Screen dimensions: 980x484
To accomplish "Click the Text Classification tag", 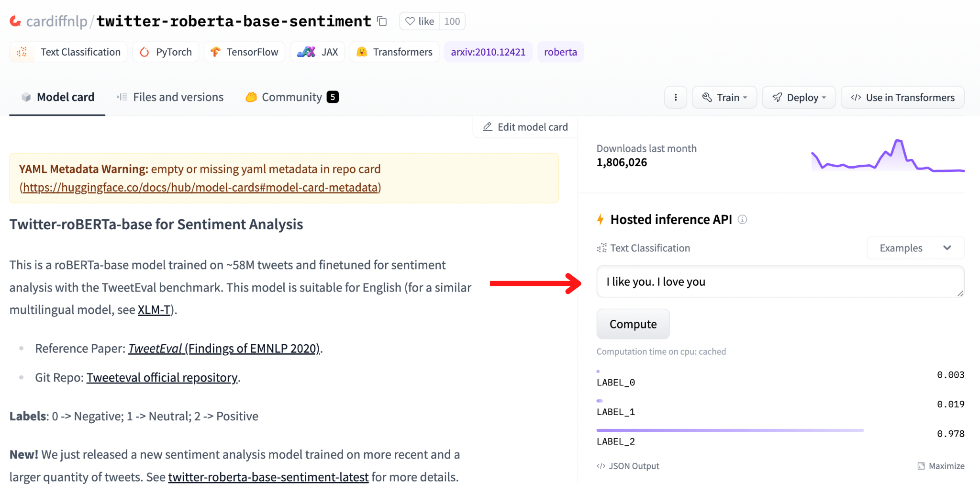I will [x=68, y=52].
